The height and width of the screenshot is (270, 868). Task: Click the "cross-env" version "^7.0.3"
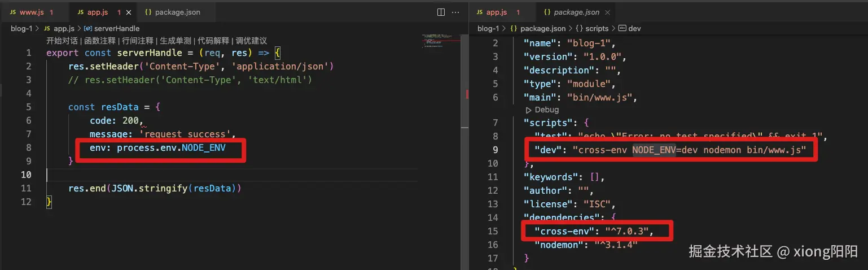click(626, 231)
